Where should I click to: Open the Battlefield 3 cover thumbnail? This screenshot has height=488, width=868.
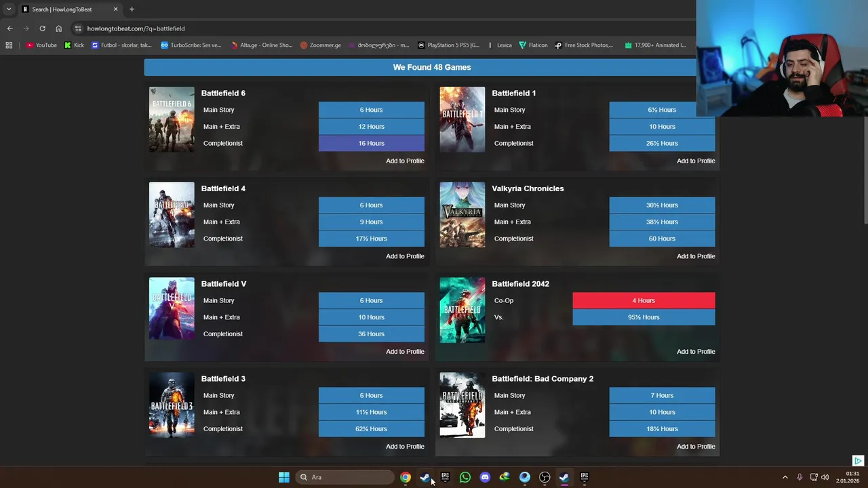point(172,405)
